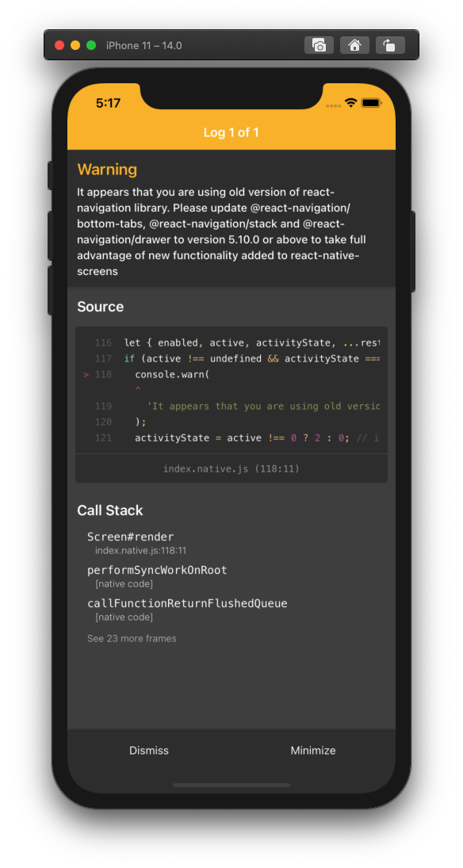Click the warning message paragraph

pos(221,232)
